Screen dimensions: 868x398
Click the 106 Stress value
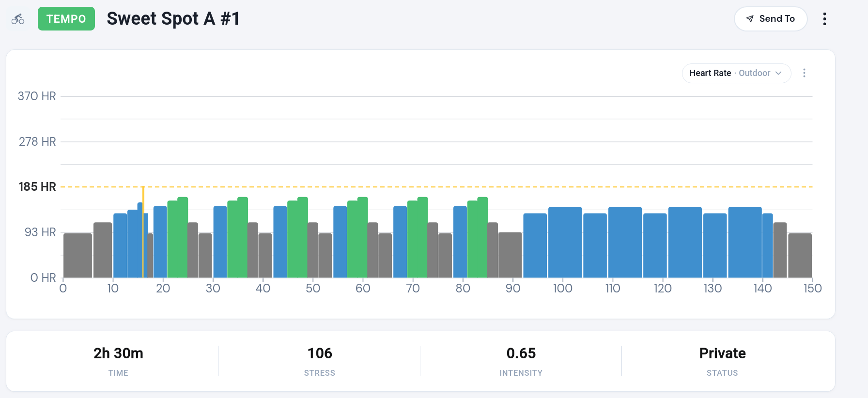pos(320,353)
